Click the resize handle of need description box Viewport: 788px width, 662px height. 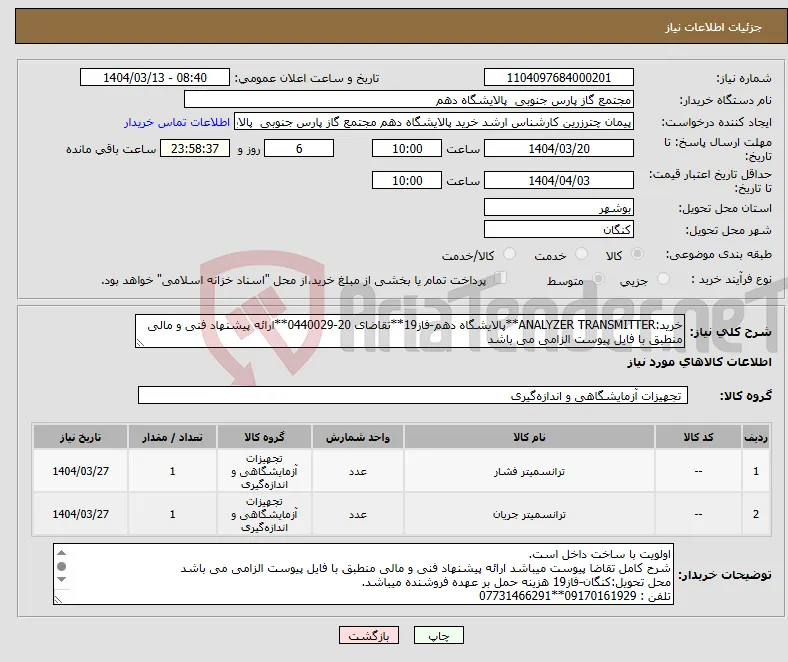[x=140, y=343]
